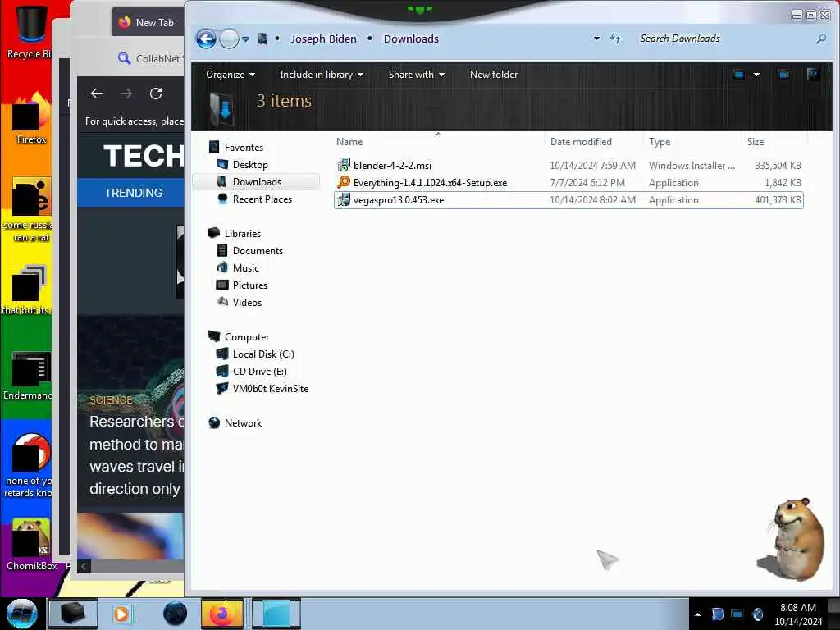
Task: Open the Pictures library
Action: pyautogui.click(x=249, y=285)
